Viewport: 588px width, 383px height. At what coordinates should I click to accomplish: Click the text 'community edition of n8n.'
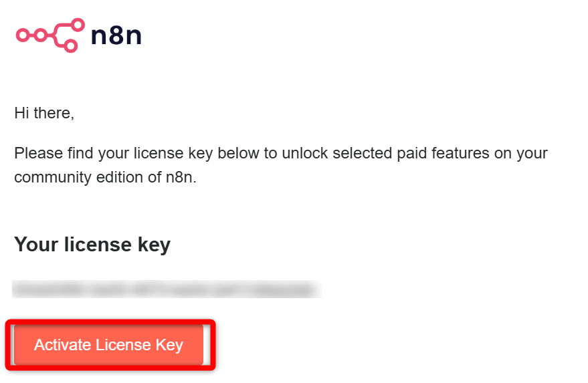[106, 177]
